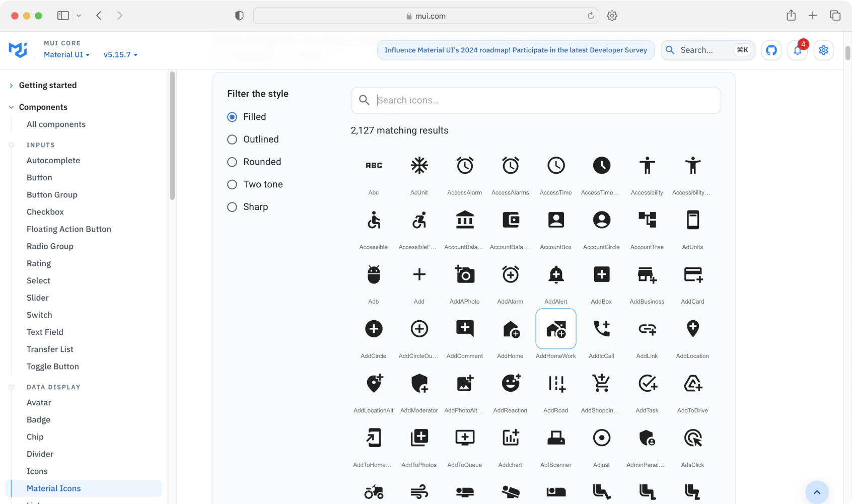Open Button Group page
The height and width of the screenshot is (504, 852).
52,195
